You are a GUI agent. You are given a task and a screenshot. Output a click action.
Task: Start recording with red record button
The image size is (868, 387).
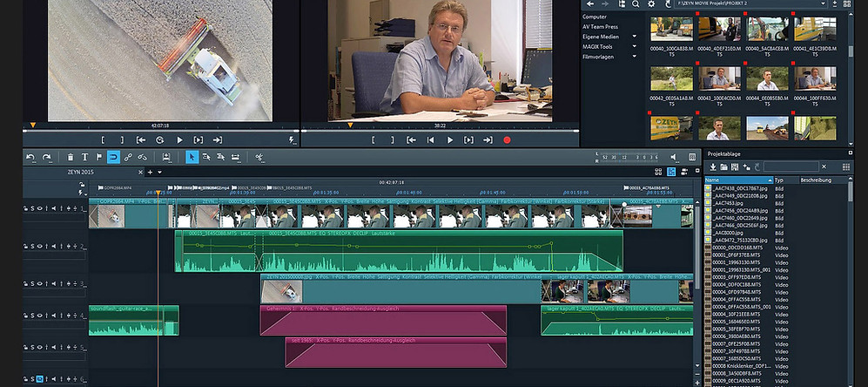coord(507,140)
